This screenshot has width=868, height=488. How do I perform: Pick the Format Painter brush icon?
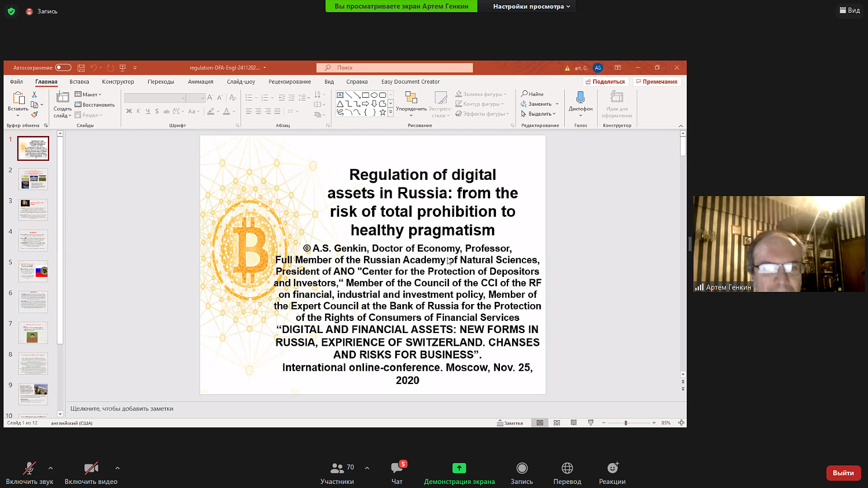tap(35, 114)
